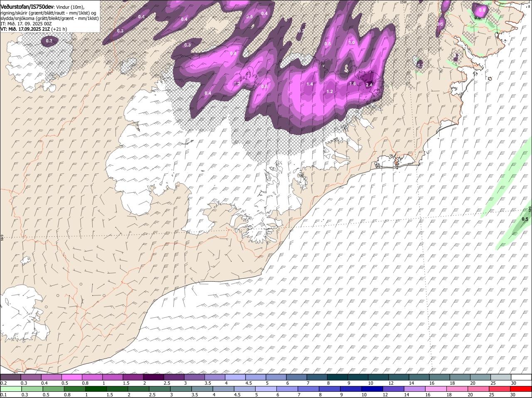This screenshot has width=532, height=398.
Task: Click the 2.4 snowfall peak value
Action: point(369,85)
